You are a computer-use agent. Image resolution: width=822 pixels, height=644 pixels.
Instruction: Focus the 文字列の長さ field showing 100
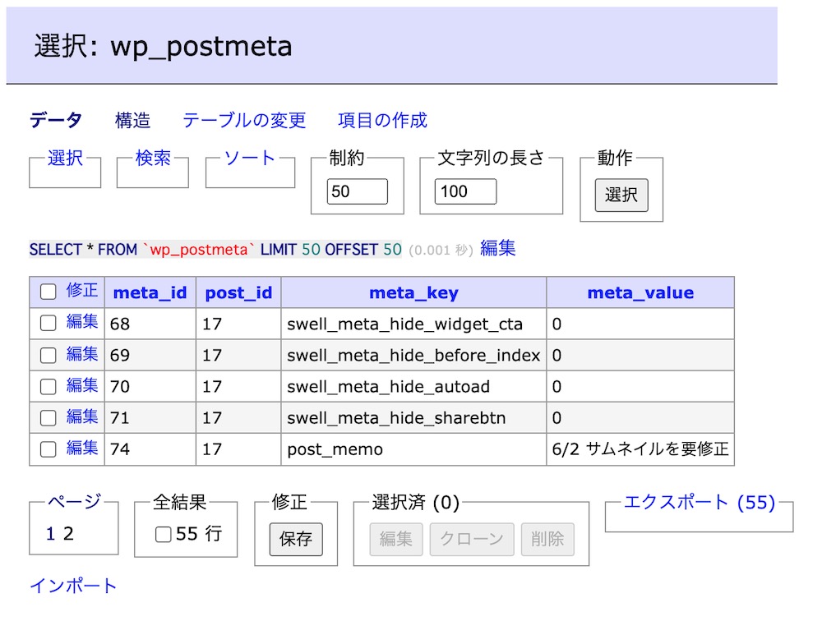[x=465, y=191]
